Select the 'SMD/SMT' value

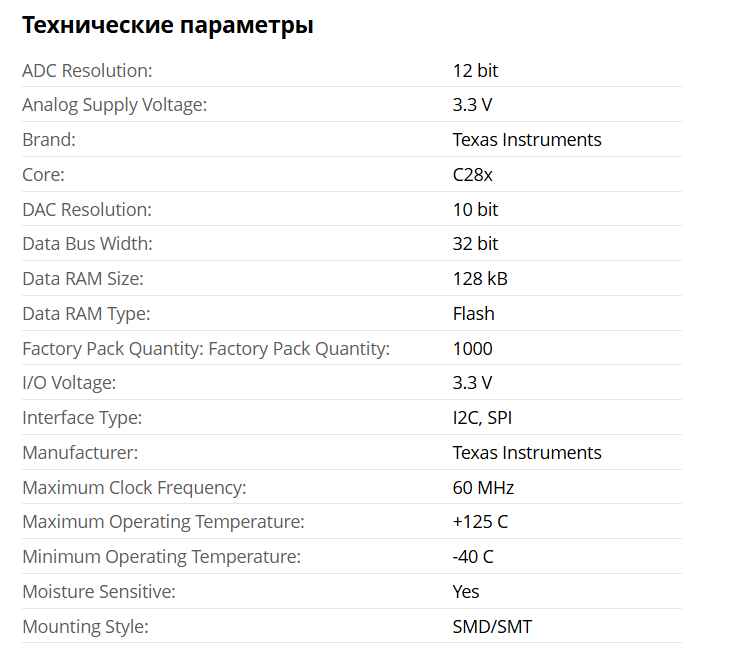492,627
